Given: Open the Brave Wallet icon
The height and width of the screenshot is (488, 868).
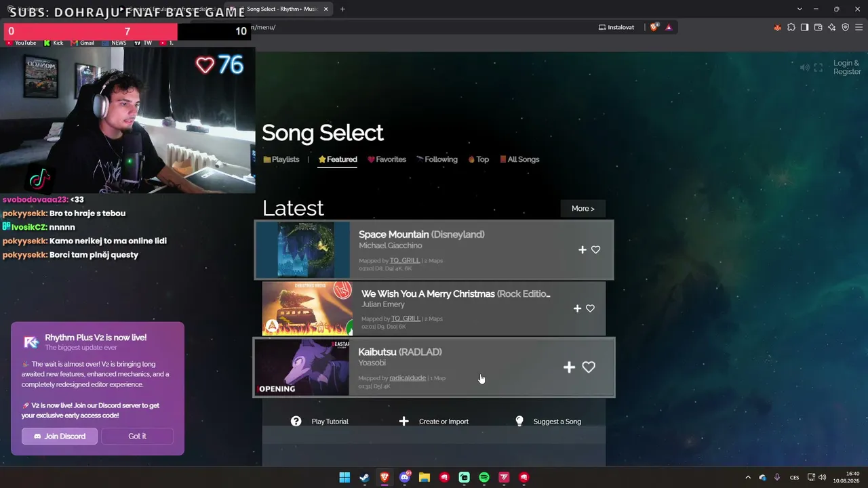Looking at the screenshot, I should (x=818, y=27).
